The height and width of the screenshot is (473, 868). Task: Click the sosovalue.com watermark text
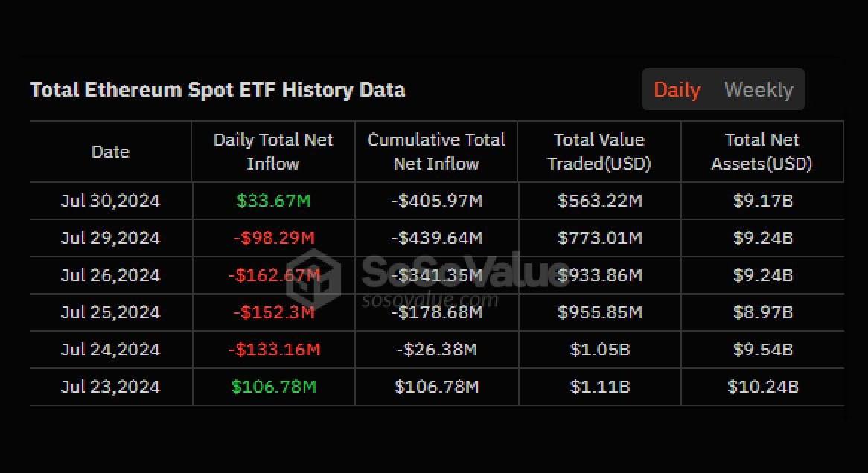click(430, 300)
